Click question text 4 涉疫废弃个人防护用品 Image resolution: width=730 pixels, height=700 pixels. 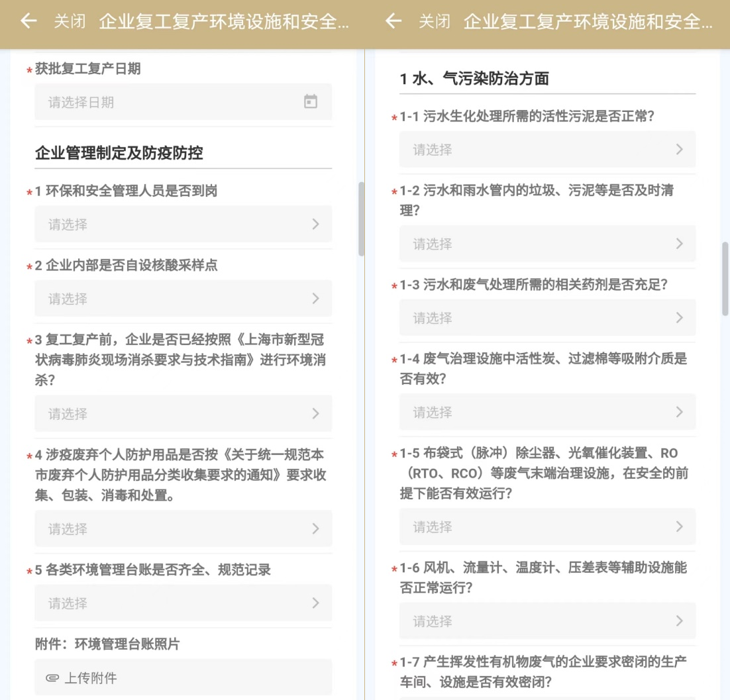click(x=181, y=475)
